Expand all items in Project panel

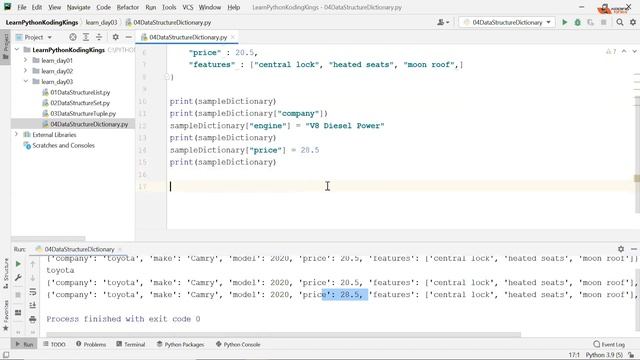tap(86, 37)
